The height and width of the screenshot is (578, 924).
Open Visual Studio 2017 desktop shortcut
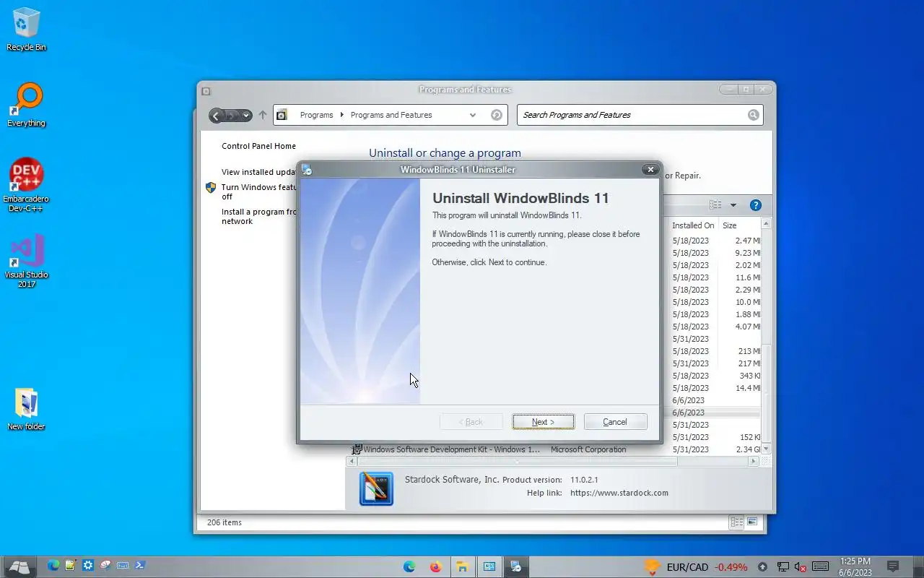click(26, 261)
